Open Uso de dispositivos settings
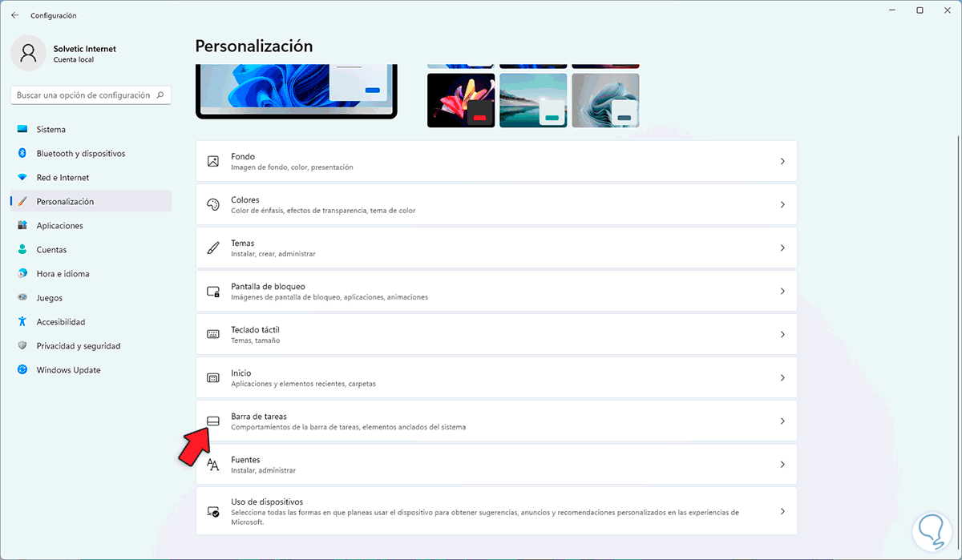The height and width of the screenshot is (560, 962). point(496,510)
